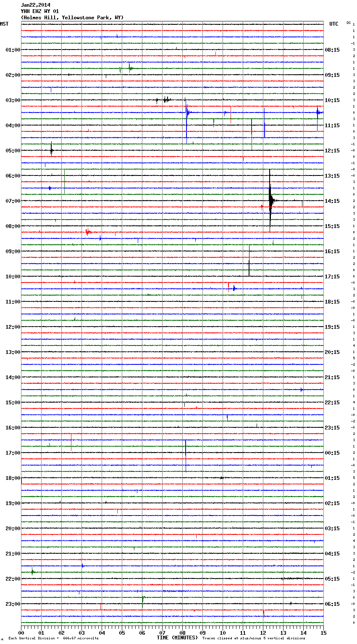Select the 03:00 MST time label
The height and width of the screenshot is (644, 357).
click(13, 100)
